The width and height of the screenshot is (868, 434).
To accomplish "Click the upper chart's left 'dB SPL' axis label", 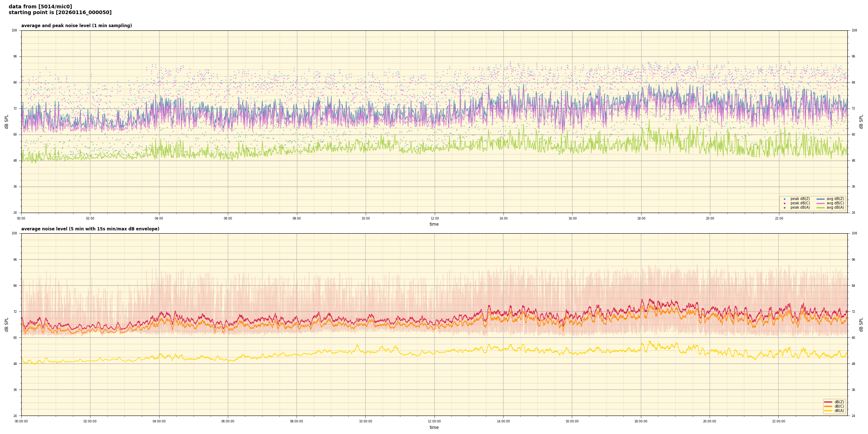I will coord(7,122).
